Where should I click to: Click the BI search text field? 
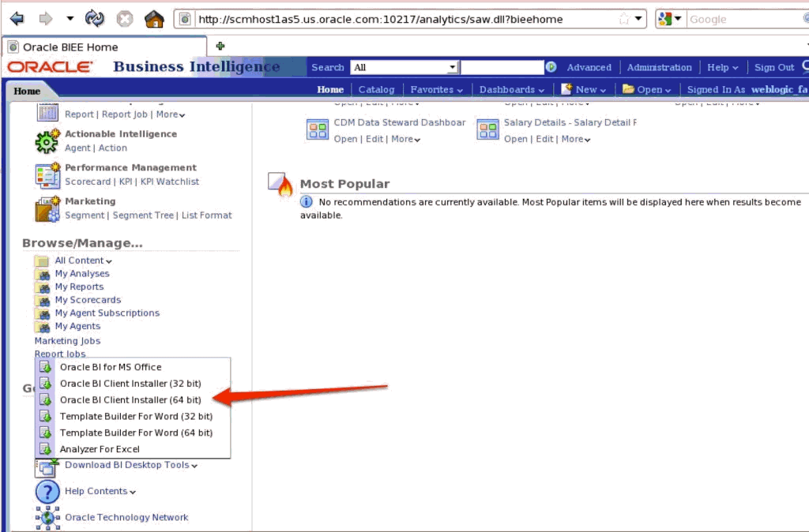[x=502, y=68]
